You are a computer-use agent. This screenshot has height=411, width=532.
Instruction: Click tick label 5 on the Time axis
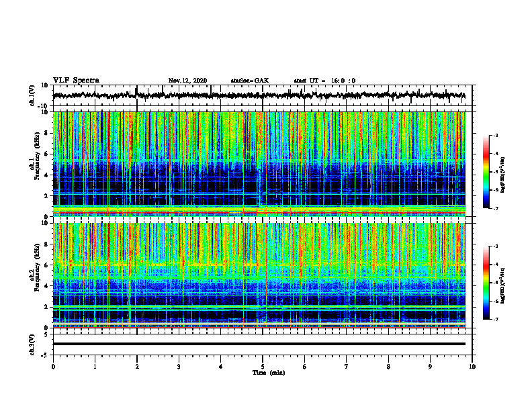click(x=263, y=367)
